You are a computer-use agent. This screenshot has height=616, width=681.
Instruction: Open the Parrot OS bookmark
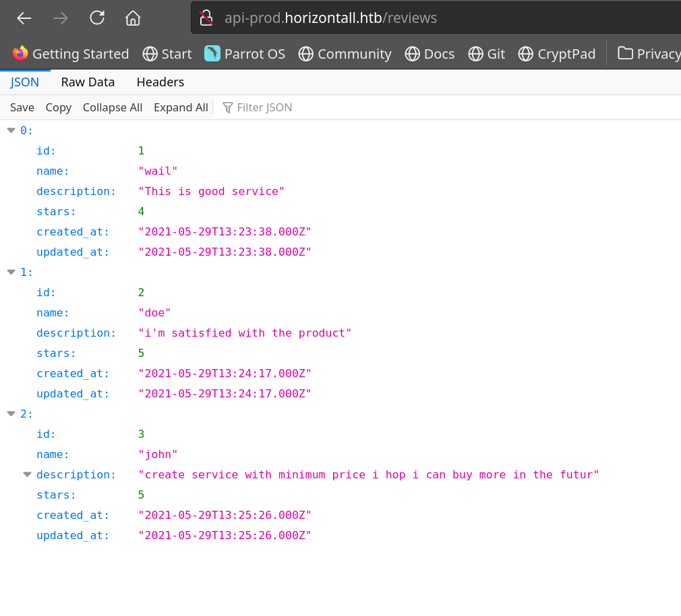pyautogui.click(x=245, y=54)
